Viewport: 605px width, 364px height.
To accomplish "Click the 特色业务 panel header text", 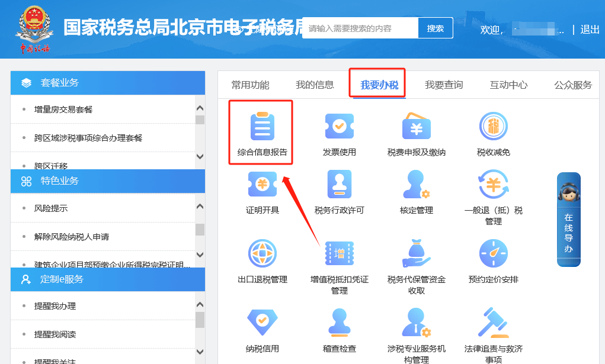I will [x=60, y=181].
